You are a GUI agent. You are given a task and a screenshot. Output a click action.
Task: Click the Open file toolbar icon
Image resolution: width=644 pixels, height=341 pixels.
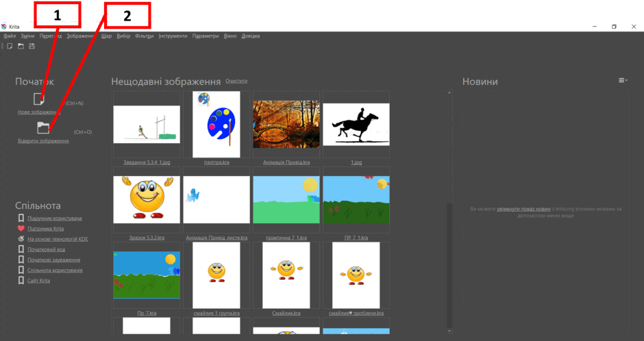[x=21, y=47]
